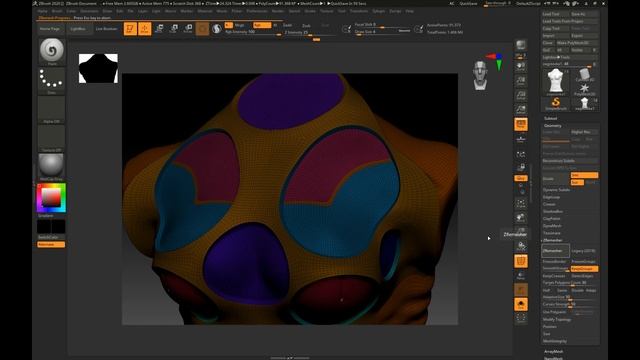Click the Frame button on right shelf
Screen dimensions: 640x360
click(521, 203)
